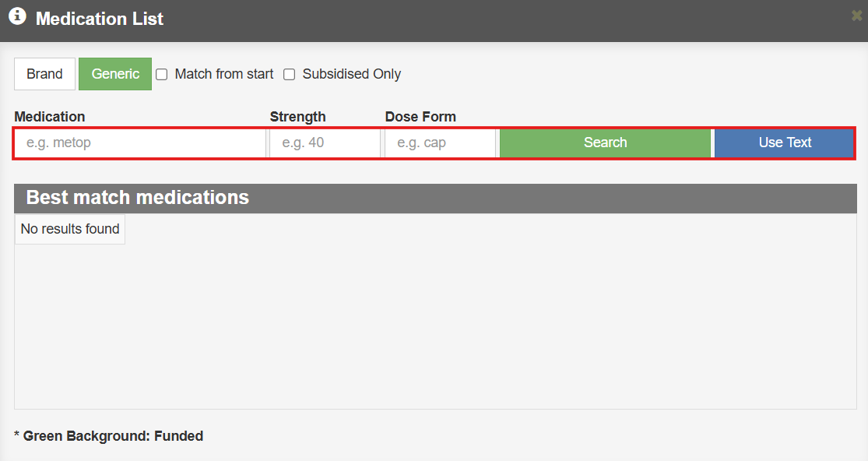Select the Generic search mode button
Screen dimensions: 868x461
tap(115, 74)
